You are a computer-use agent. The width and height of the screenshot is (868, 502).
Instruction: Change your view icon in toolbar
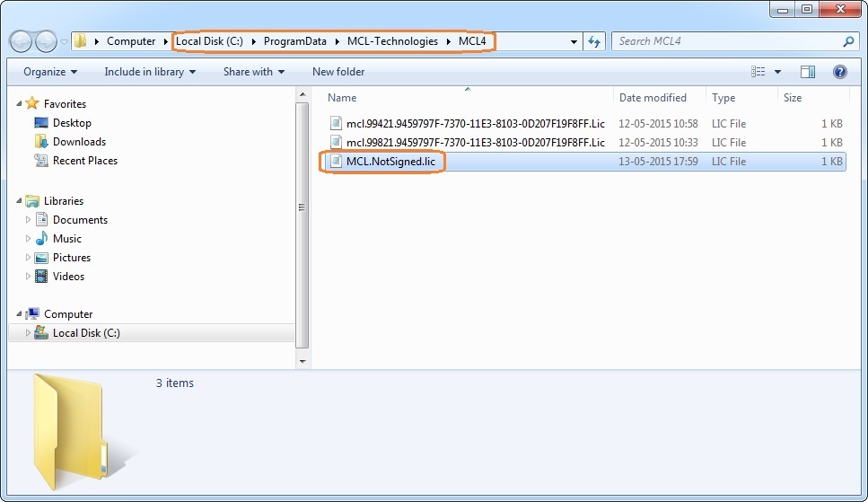758,72
